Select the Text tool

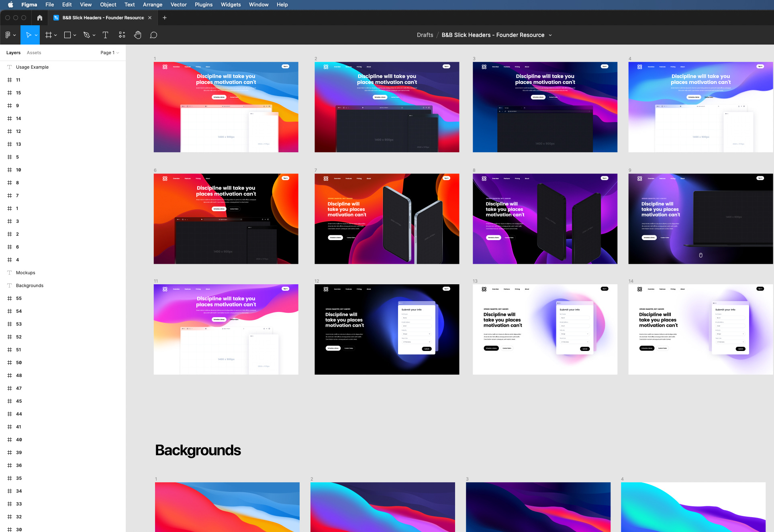point(105,35)
